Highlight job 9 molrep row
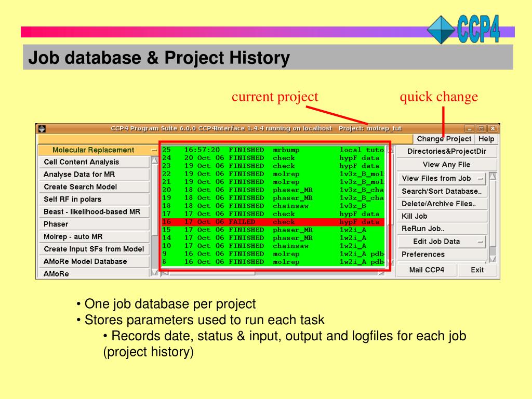This screenshot has width=532, height=399. tap(273, 254)
